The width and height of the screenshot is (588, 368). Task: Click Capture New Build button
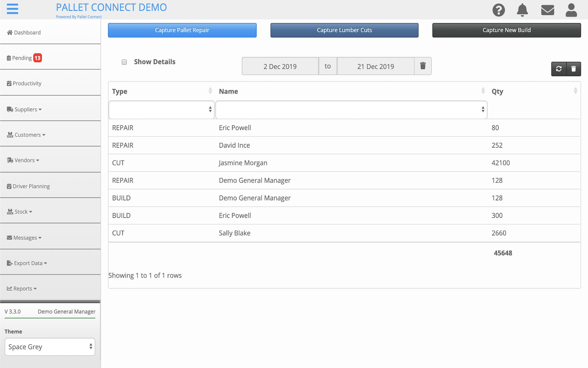pos(506,30)
